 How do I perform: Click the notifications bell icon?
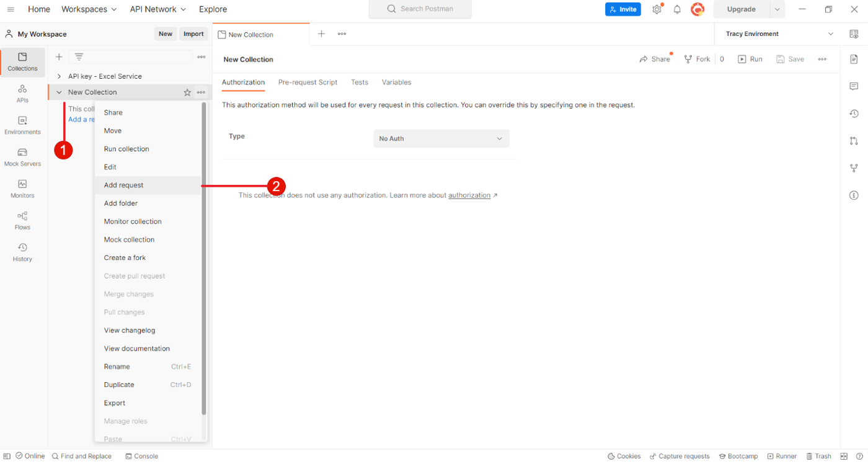point(677,9)
